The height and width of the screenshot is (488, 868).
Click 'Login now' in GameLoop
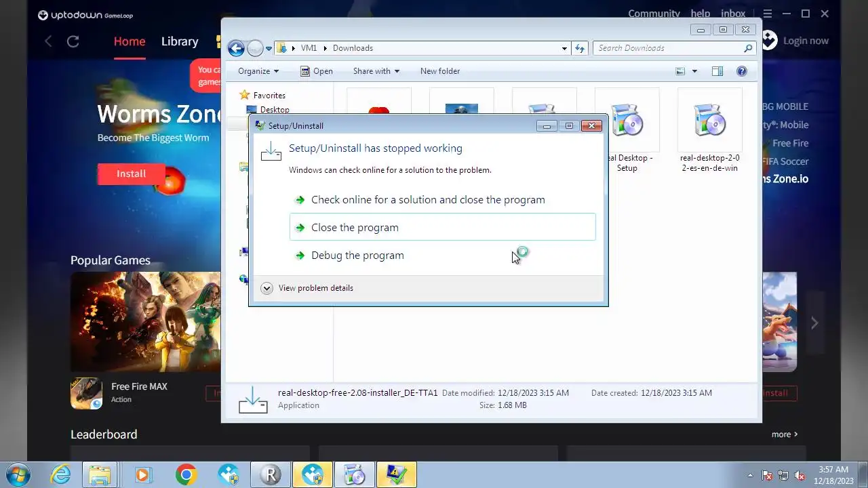[x=806, y=41]
